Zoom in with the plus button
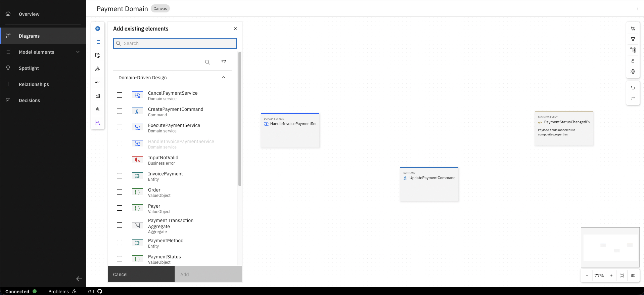The image size is (644, 295). click(x=611, y=276)
